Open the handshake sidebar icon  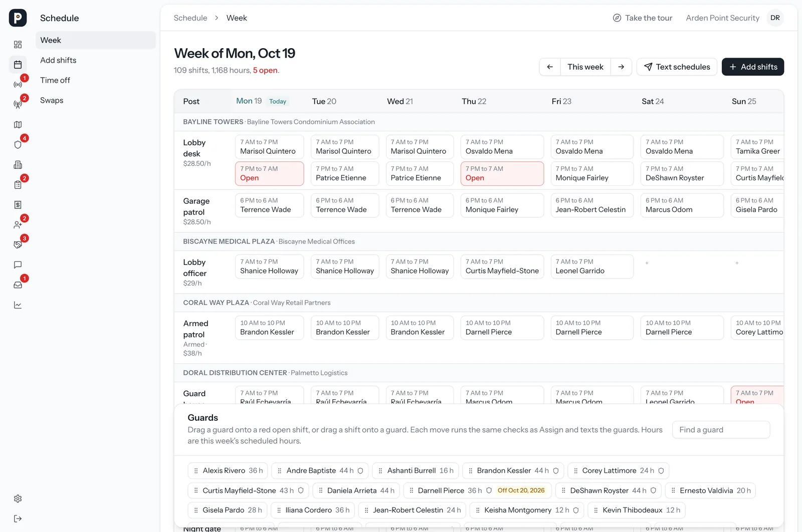point(18,245)
